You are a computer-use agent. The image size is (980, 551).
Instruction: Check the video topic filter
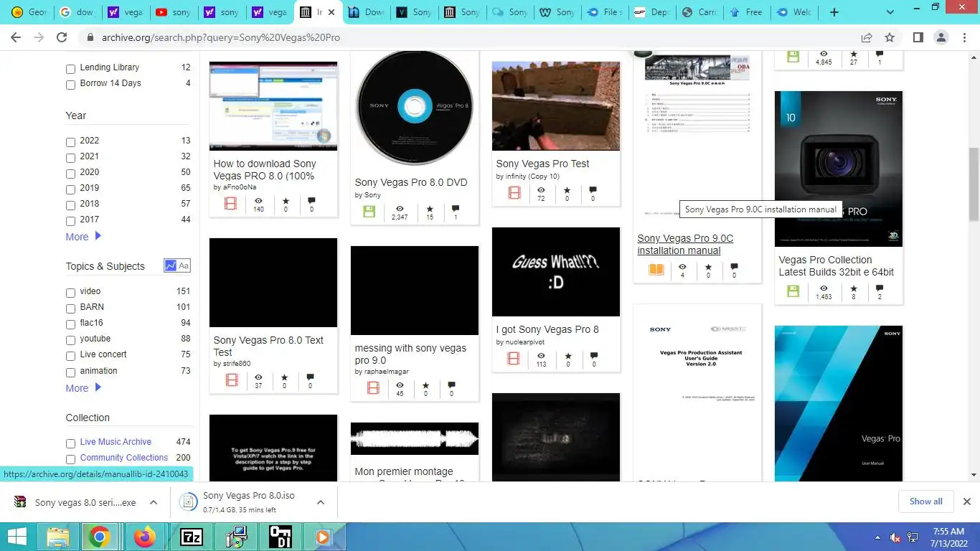(x=70, y=293)
